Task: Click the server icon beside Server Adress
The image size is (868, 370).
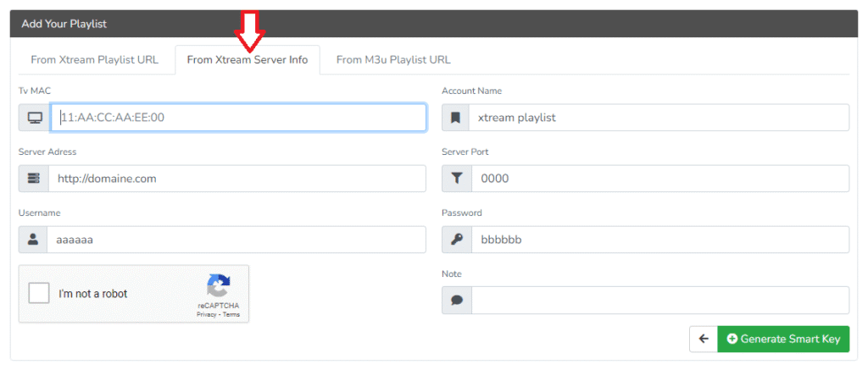Action: click(34, 179)
